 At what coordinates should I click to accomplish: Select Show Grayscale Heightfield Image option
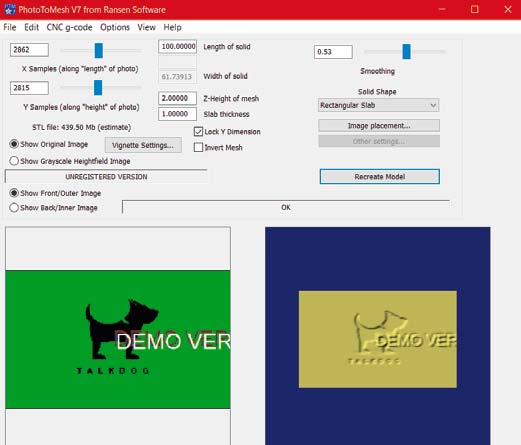click(x=14, y=161)
